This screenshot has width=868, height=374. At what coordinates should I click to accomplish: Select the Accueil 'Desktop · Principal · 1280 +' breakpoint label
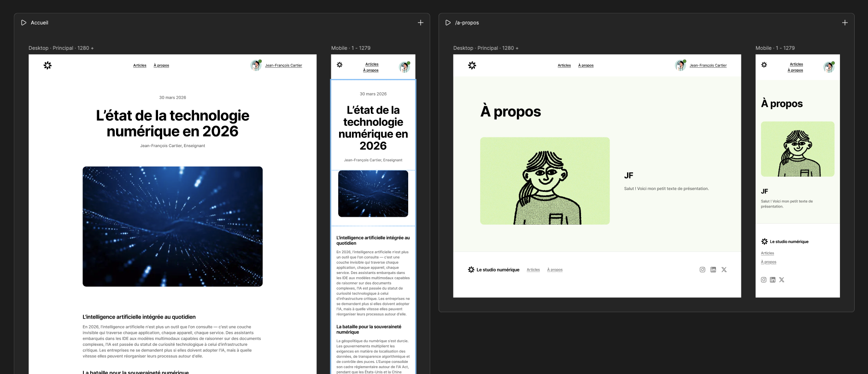coord(61,48)
